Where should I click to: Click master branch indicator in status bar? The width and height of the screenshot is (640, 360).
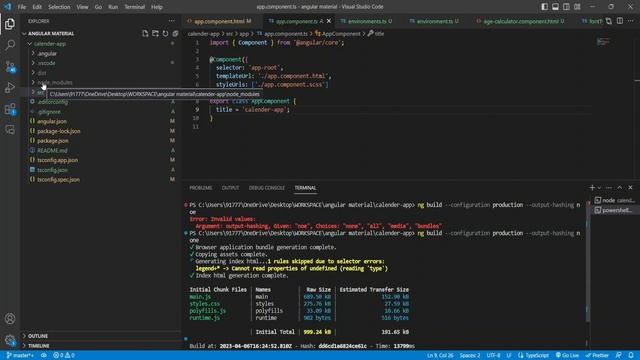click(x=20, y=356)
